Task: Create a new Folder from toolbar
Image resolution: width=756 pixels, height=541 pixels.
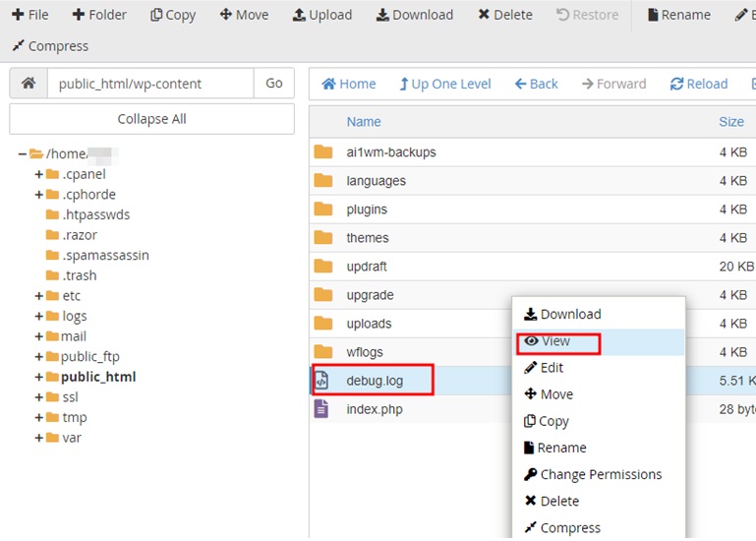Action: point(99,15)
